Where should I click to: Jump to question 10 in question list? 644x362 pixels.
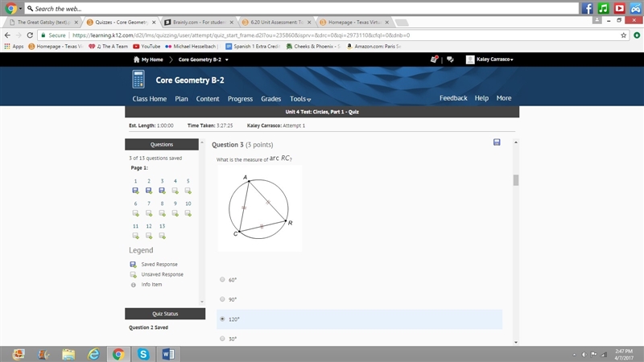188,204
